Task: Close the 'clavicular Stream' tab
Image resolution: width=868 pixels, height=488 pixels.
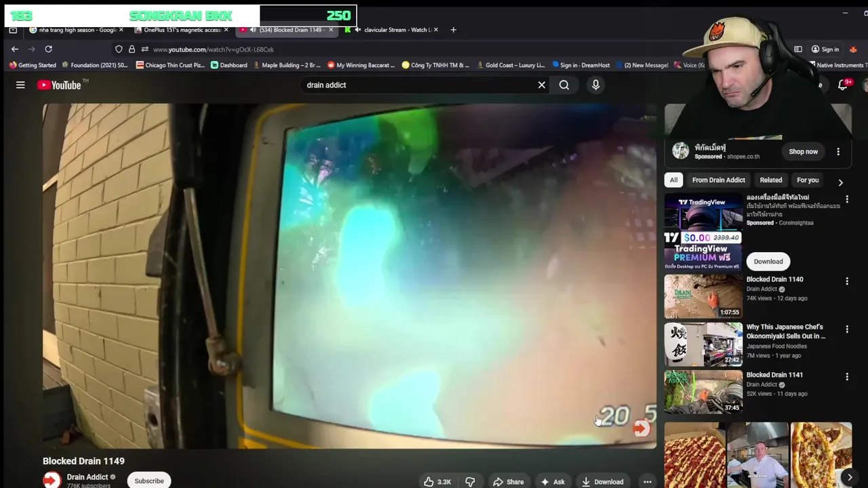Action: point(436,30)
